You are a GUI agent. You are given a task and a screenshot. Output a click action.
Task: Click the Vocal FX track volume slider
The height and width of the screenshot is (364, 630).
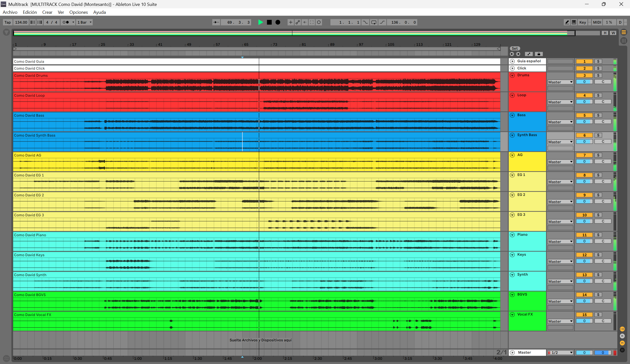tap(584, 321)
